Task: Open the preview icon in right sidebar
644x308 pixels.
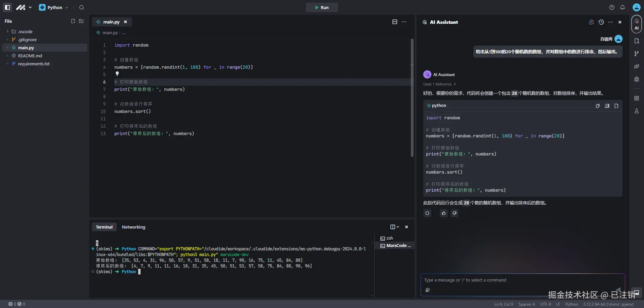Action: pos(637,66)
